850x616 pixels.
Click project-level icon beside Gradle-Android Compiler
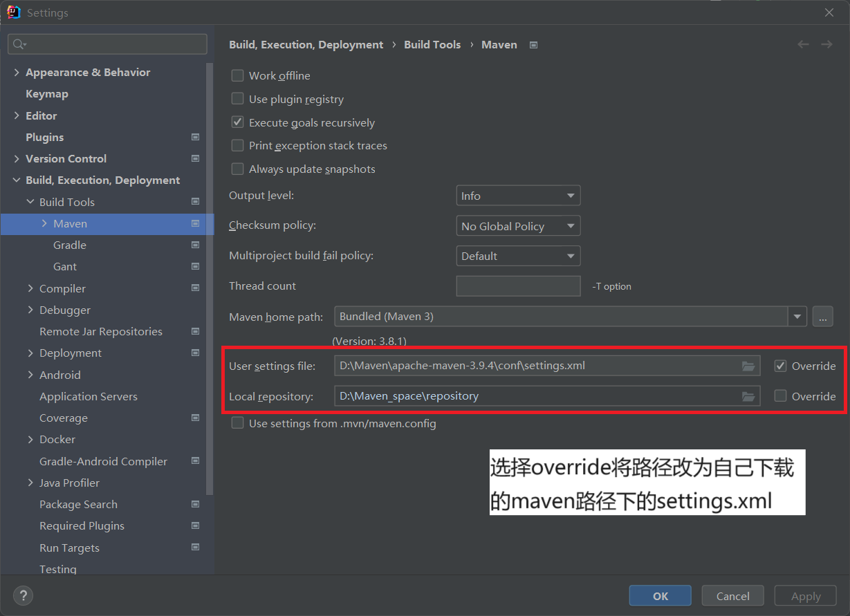pyautogui.click(x=195, y=461)
